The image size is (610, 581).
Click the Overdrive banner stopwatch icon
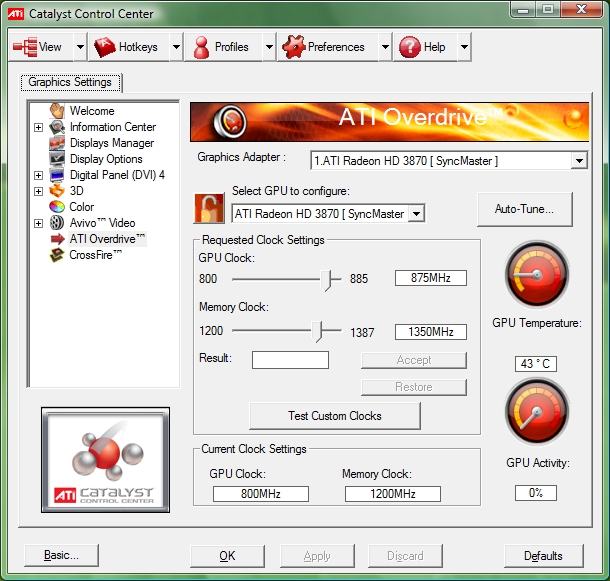tap(230, 121)
